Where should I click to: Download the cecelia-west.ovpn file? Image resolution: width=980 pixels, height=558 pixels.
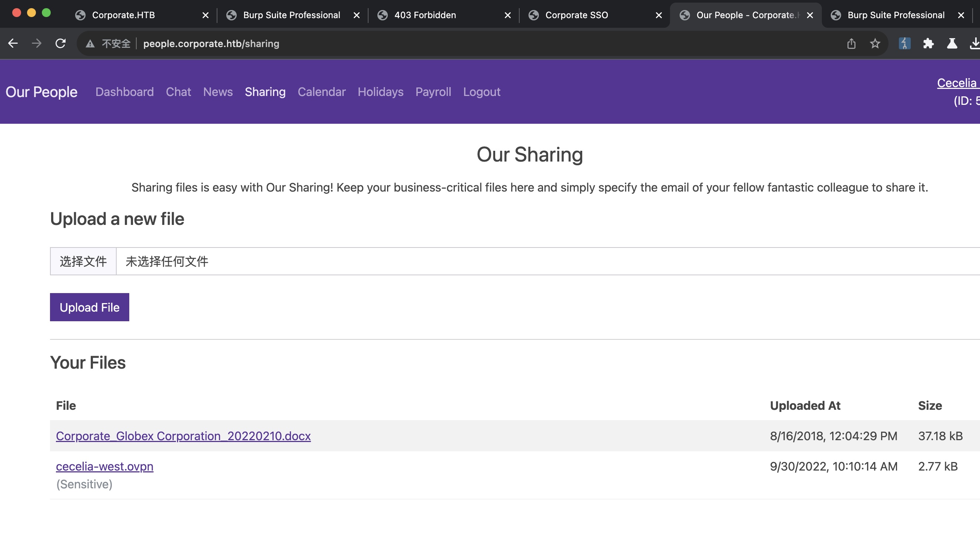coord(104,466)
